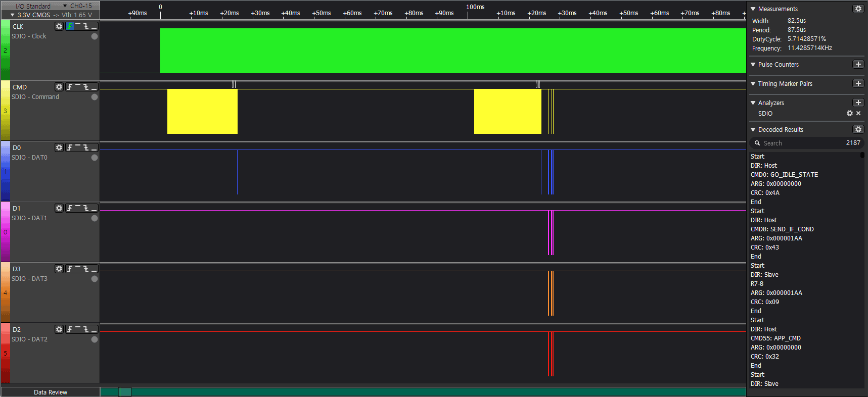Select CMD0: GO_IDLE_STATE decoded result
The image size is (868, 397).
point(784,175)
